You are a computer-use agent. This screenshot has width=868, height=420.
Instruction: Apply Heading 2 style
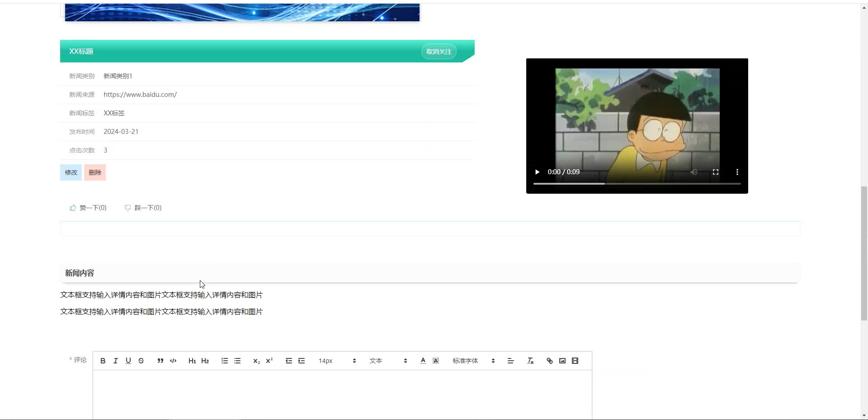click(x=205, y=361)
